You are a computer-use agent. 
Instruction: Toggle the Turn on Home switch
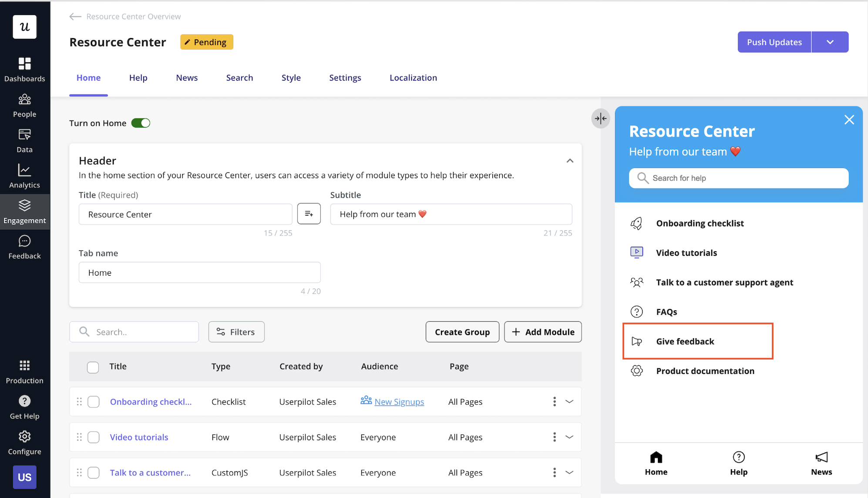click(x=141, y=123)
